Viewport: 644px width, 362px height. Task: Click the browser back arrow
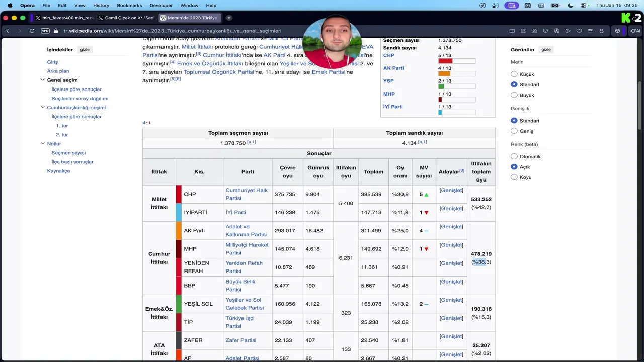tap(8, 31)
